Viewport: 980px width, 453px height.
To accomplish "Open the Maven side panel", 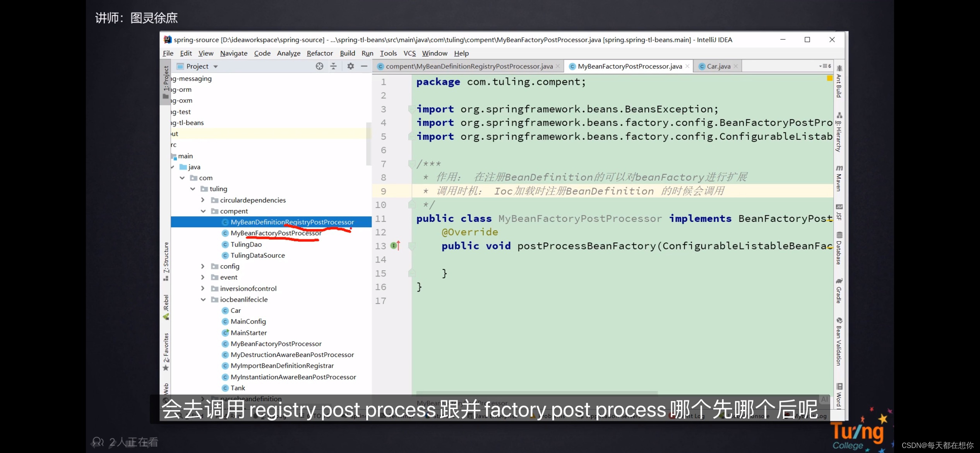I will [x=839, y=178].
